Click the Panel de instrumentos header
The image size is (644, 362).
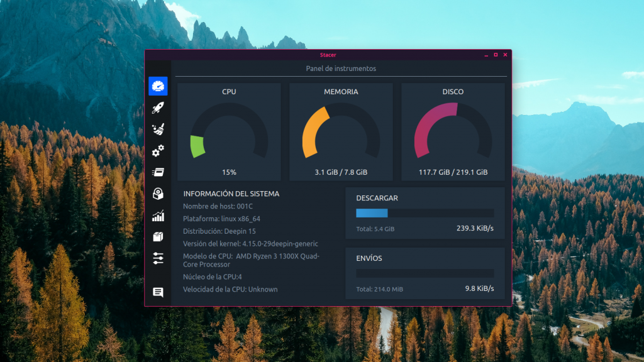pos(341,69)
